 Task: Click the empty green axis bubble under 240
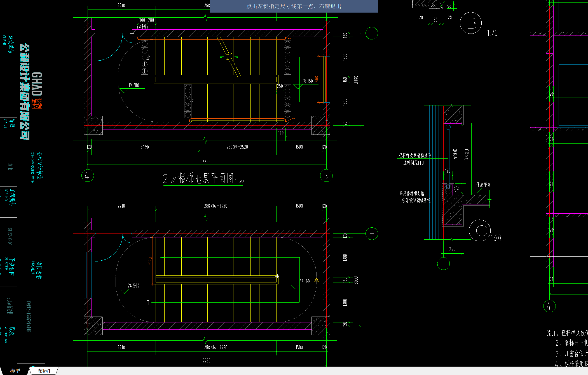click(x=443, y=263)
